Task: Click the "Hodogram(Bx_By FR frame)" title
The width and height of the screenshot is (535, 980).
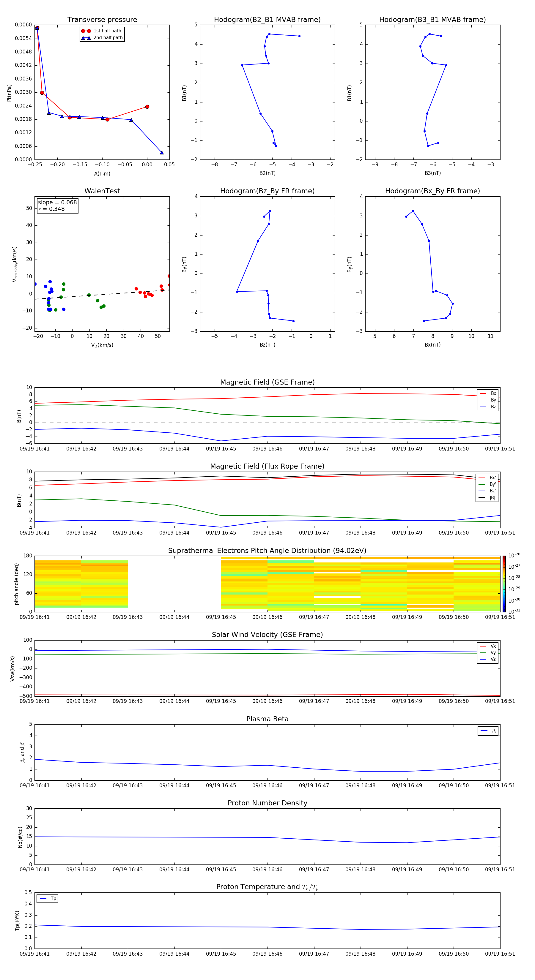Action: pos(432,191)
